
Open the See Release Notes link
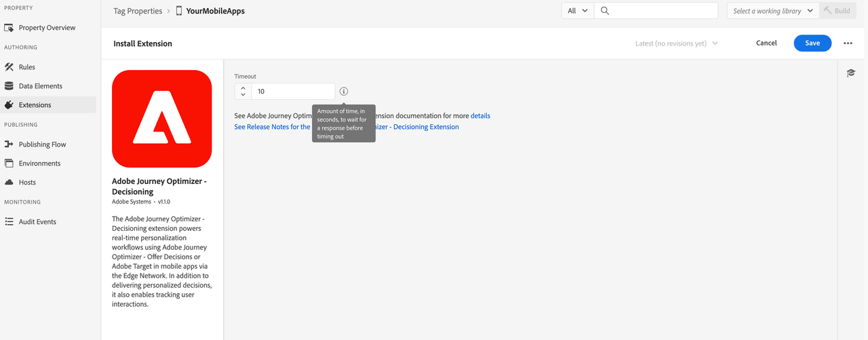click(347, 127)
